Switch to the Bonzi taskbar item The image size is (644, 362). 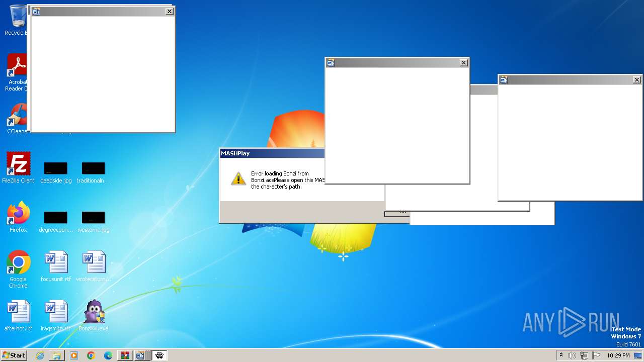tap(159, 355)
